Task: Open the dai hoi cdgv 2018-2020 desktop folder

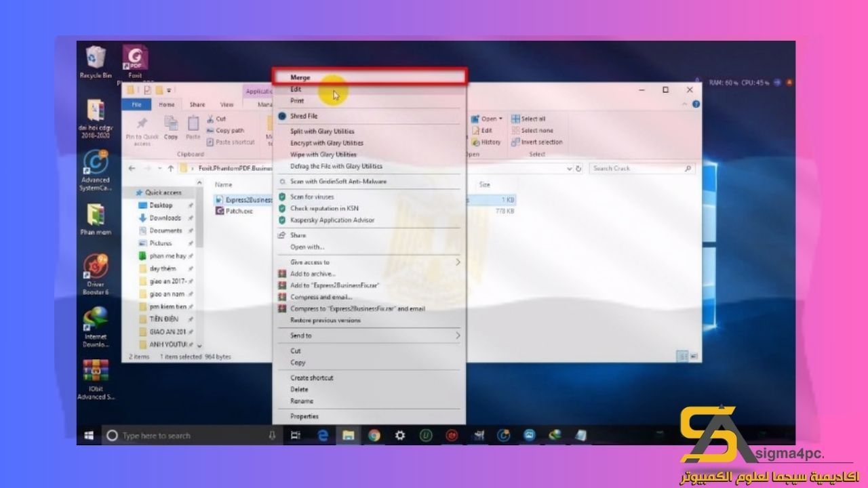Action: click(96, 119)
